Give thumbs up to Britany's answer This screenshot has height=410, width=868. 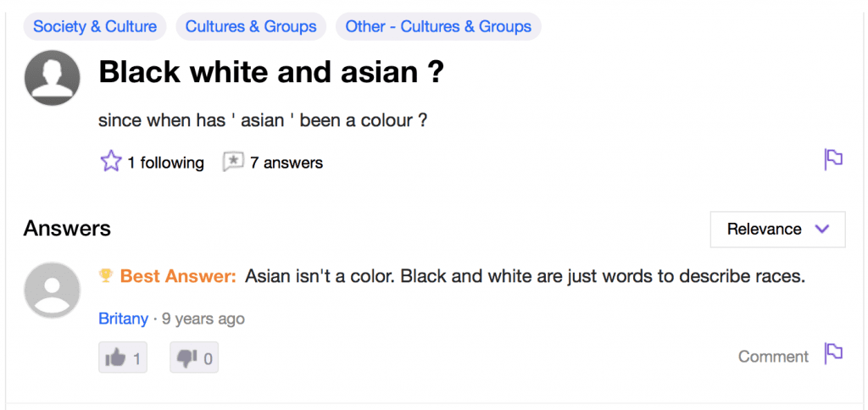point(123,357)
